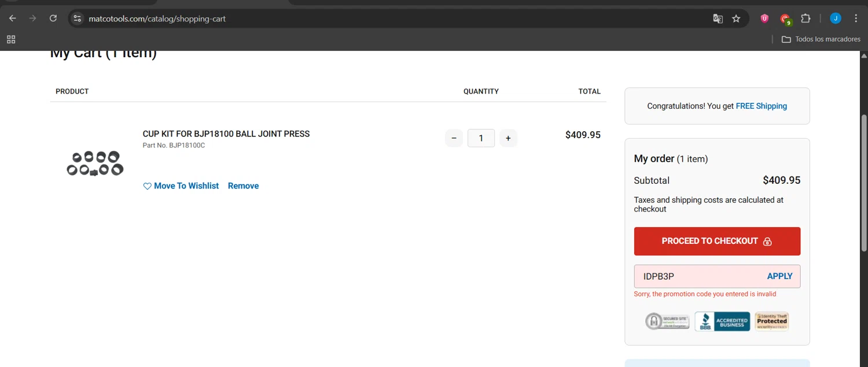The image size is (868, 367).
Task: Click the translate page icon
Action: pos(718,18)
